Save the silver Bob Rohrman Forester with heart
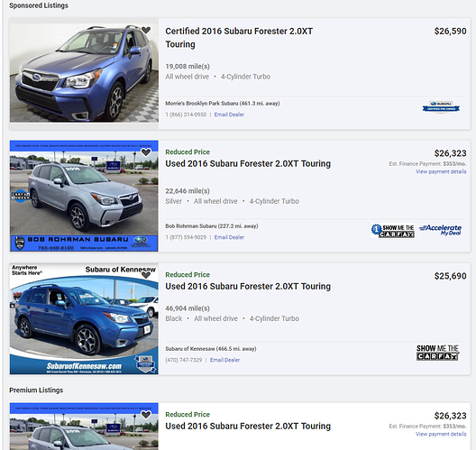Image resolution: width=476 pixels, height=450 pixels. (x=146, y=152)
